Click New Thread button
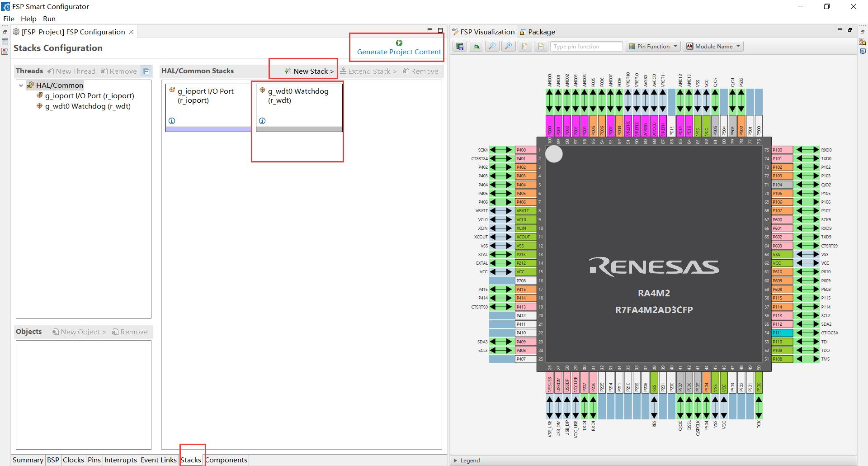The height and width of the screenshot is (466, 868). pos(71,71)
